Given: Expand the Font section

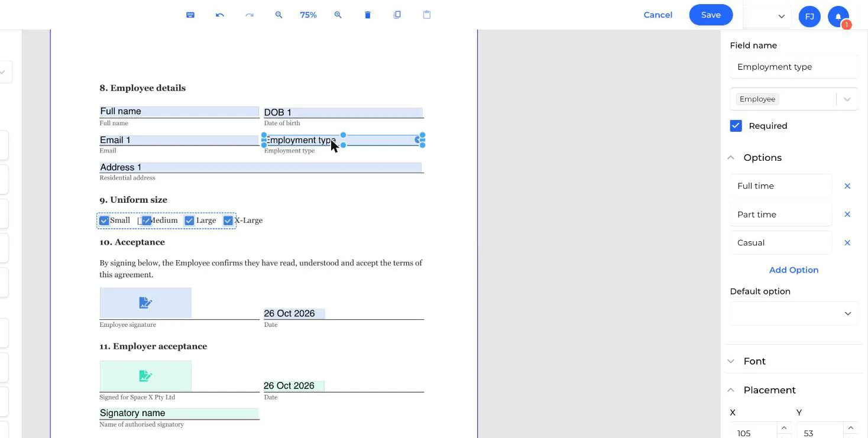Looking at the screenshot, I should [731, 361].
